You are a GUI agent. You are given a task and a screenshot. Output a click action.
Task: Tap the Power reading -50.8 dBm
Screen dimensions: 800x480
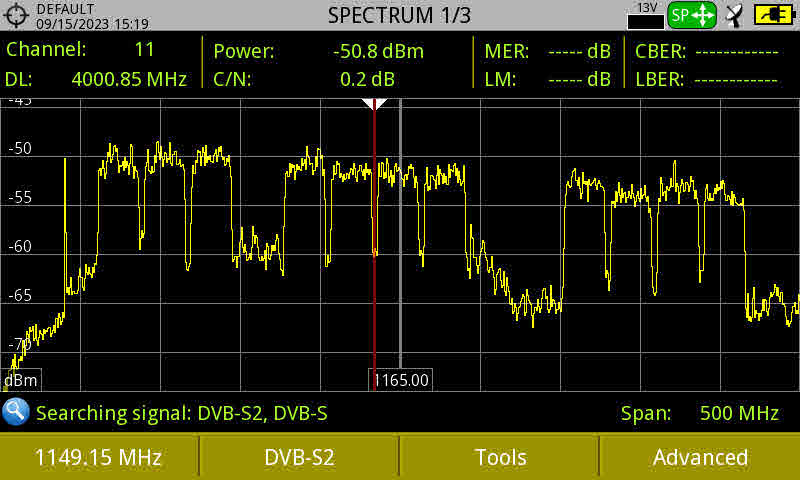378,51
